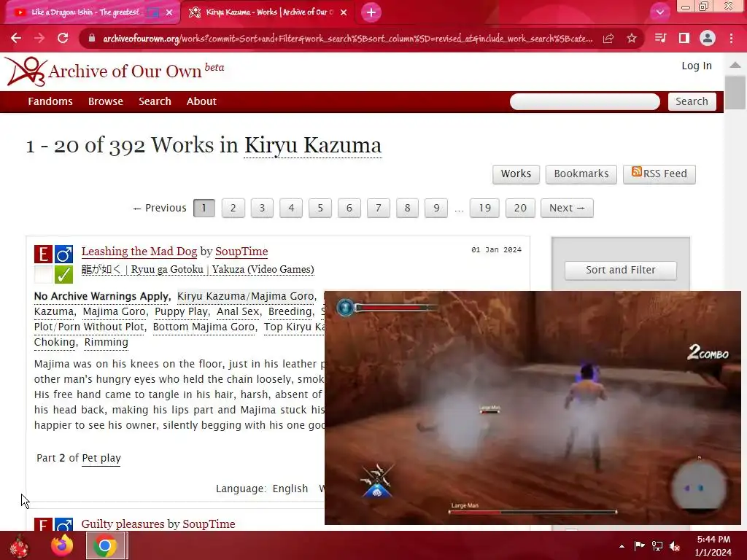
Task: Open the work Leashing the Mad Dog
Action: [139, 252]
